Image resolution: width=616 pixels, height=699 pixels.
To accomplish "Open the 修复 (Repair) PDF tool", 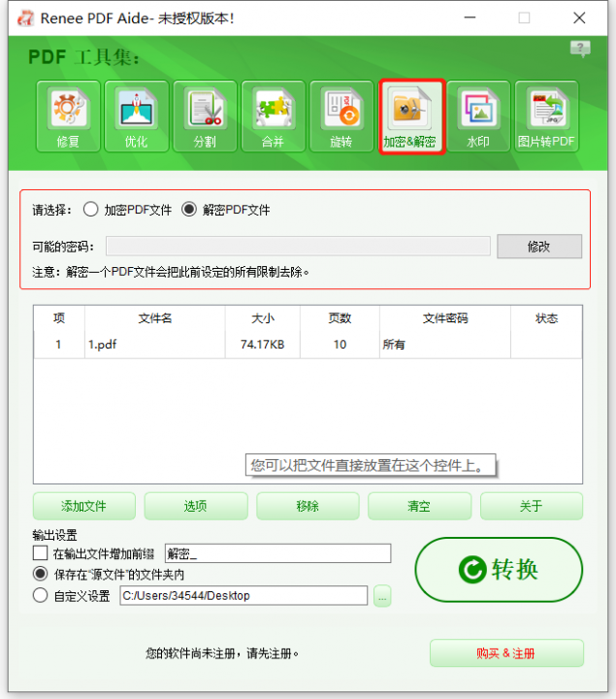I will 68,116.
